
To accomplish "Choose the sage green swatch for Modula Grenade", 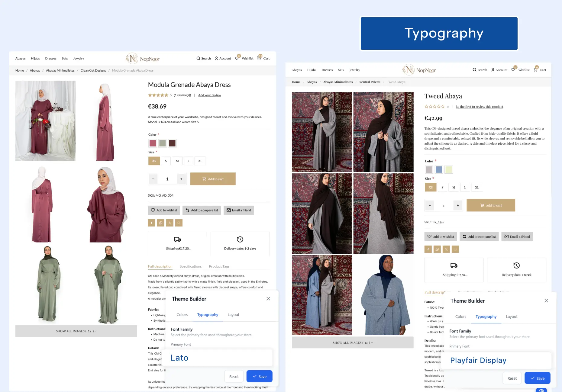I will point(163,143).
